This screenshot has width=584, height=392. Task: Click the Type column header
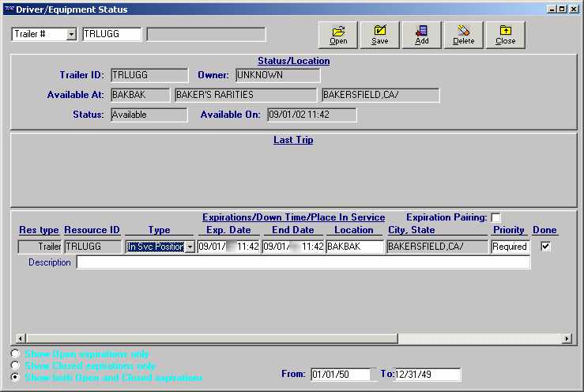[x=159, y=230]
